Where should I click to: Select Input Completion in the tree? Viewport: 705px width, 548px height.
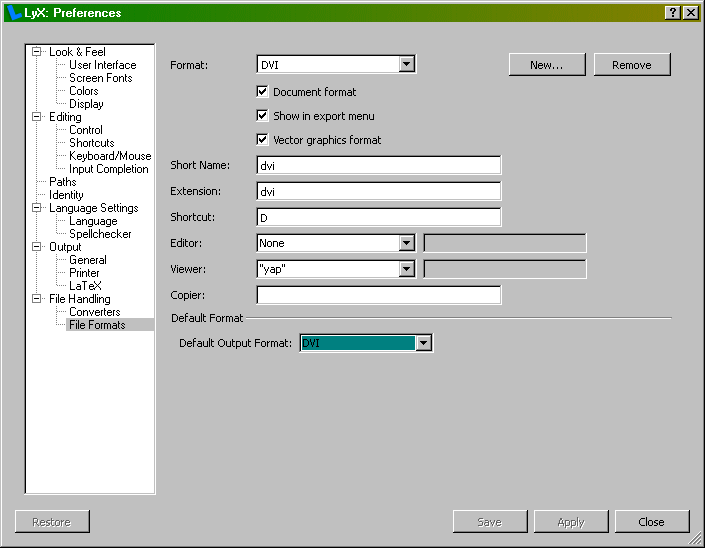[x=109, y=169]
